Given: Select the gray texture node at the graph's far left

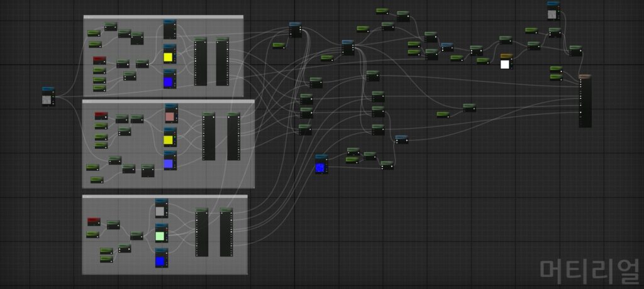Looking at the screenshot, I should pyautogui.click(x=48, y=97).
